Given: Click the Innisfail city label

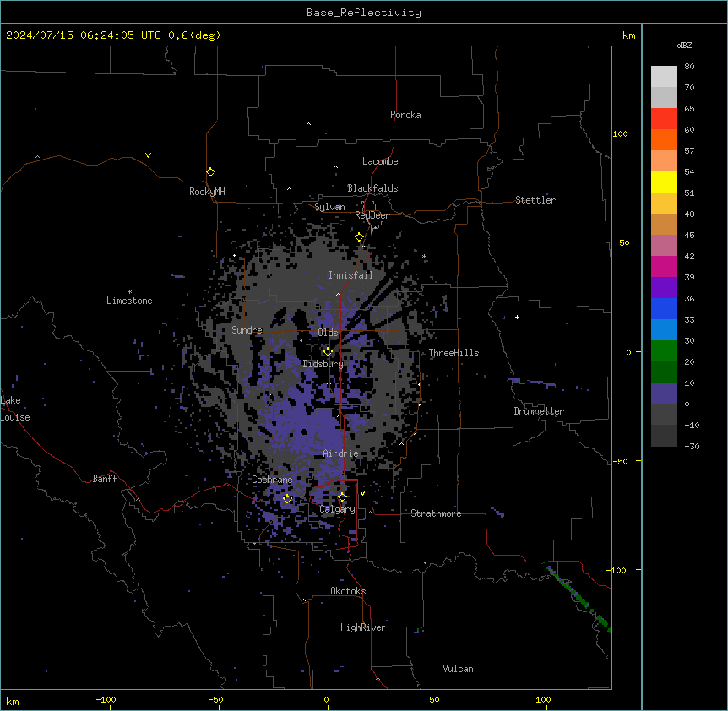Looking at the screenshot, I should pos(350,274).
